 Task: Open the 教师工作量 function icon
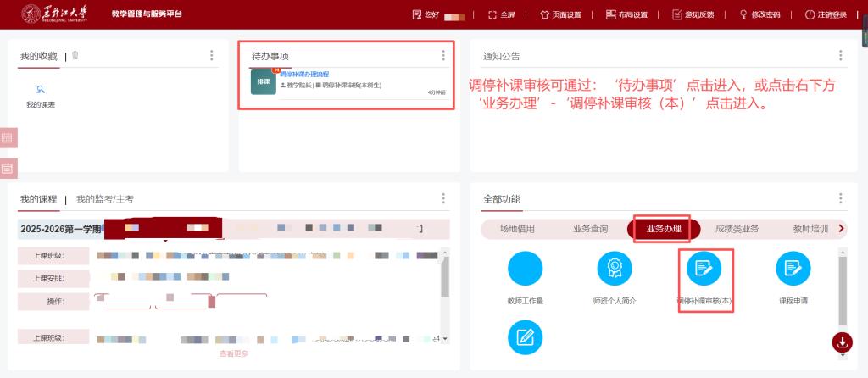coord(525,270)
